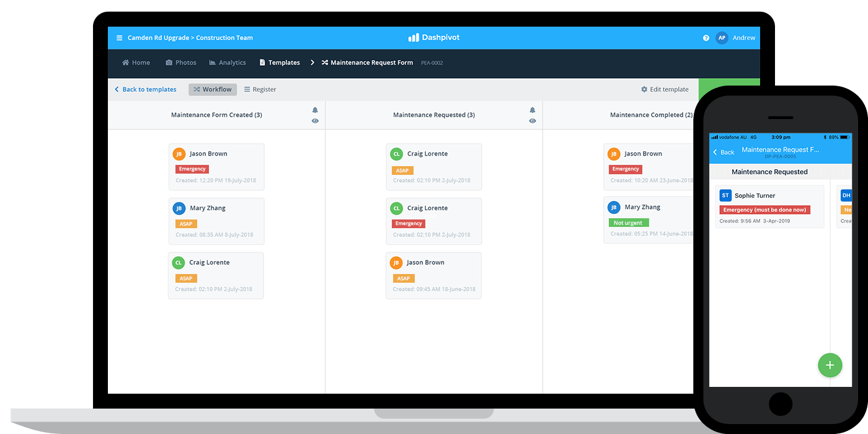868x434 pixels.
Task: Tap Emergency (must be done now) tag
Action: [x=765, y=210]
